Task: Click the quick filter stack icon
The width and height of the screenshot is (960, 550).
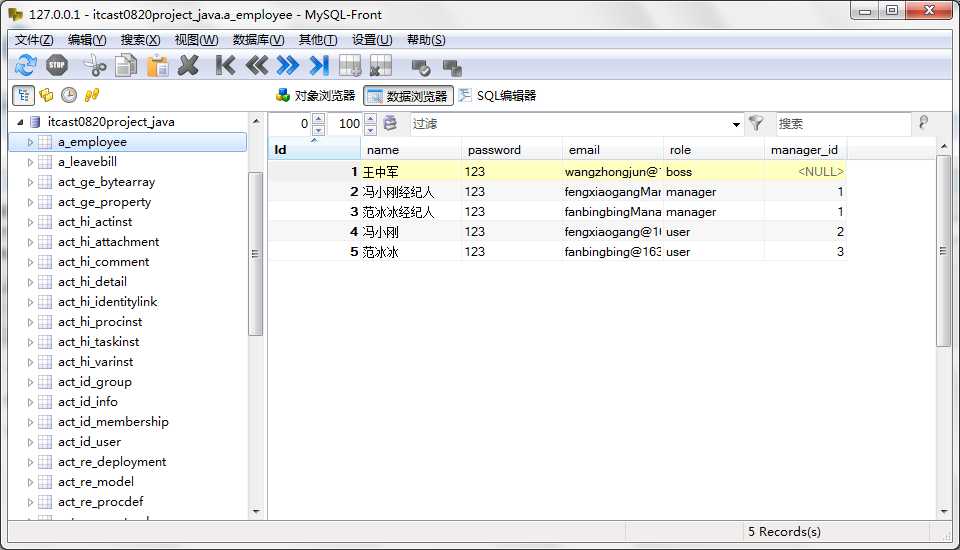Action: (x=390, y=123)
